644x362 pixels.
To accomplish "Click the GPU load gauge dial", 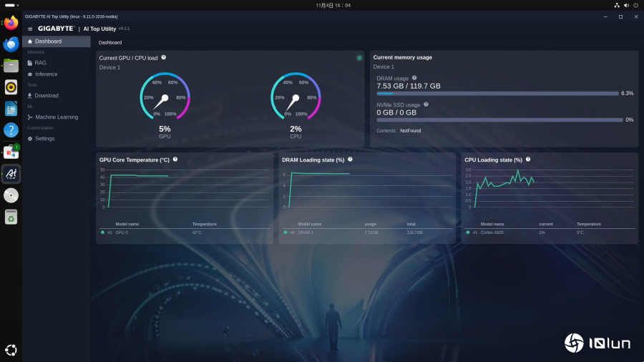I will click(x=165, y=97).
